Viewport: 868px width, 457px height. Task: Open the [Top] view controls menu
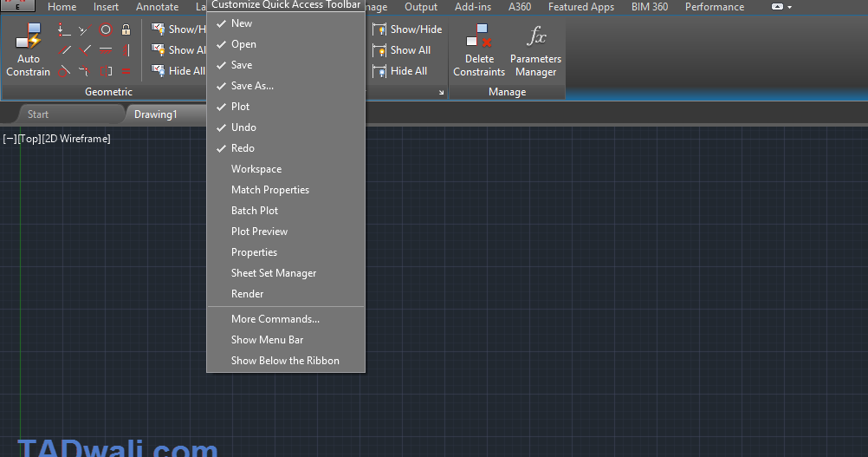(30, 139)
